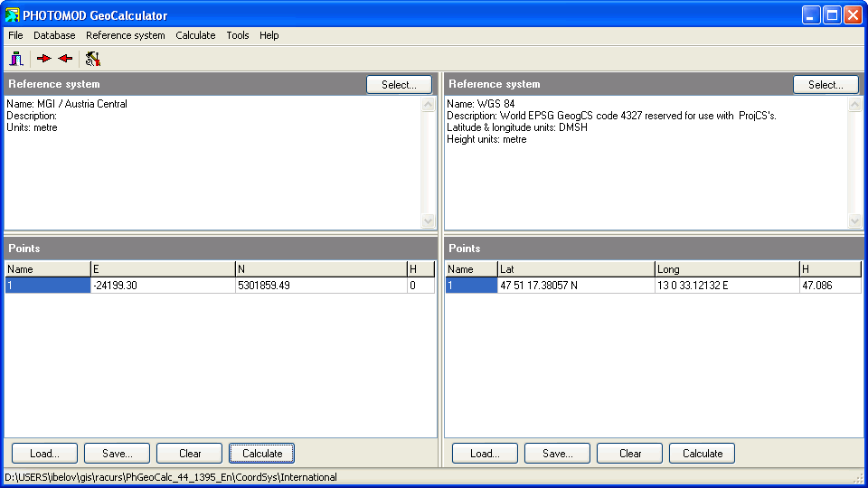Select point name 1 in left table
Screen dimensions: 868x488
(48, 286)
